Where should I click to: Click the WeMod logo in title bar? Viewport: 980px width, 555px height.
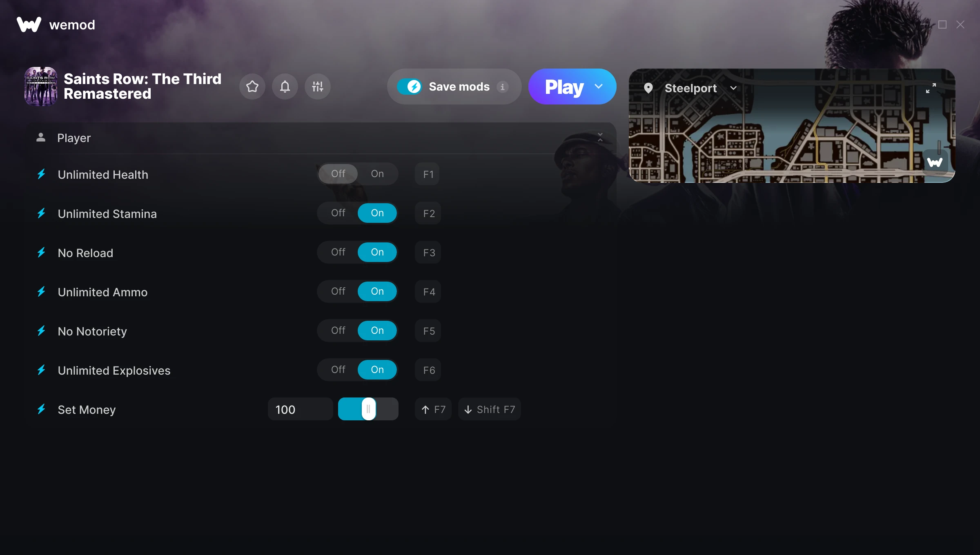pos(29,24)
